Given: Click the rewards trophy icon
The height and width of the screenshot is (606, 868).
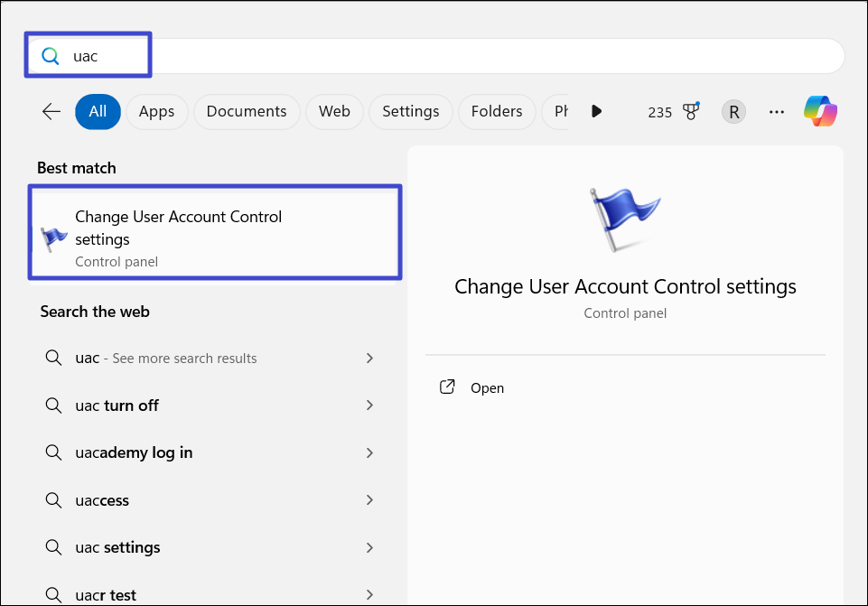Looking at the screenshot, I should tap(691, 112).
